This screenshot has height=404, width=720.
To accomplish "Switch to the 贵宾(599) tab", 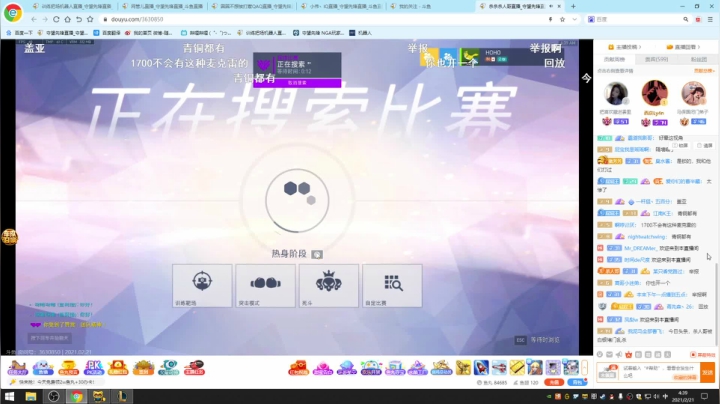I will pos(657,59).
